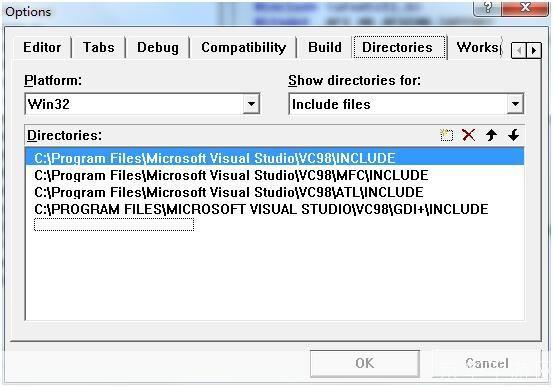Switch to the Build tab
This screenshot has height=387, width=553.
point(325,47)
